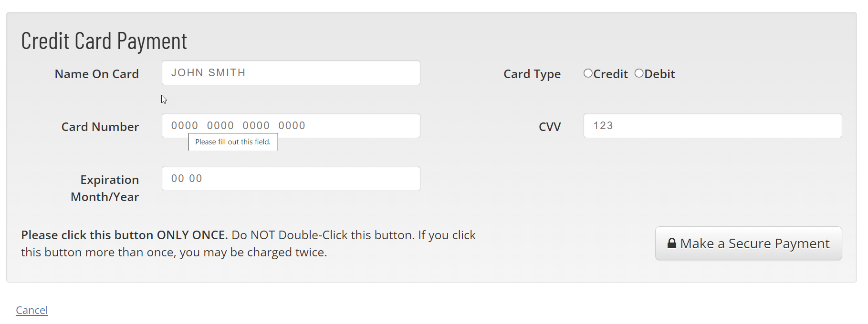This screenshot has height=324, width=868.
Task: Click the Cancel link
Action: (x=32, y=310)
